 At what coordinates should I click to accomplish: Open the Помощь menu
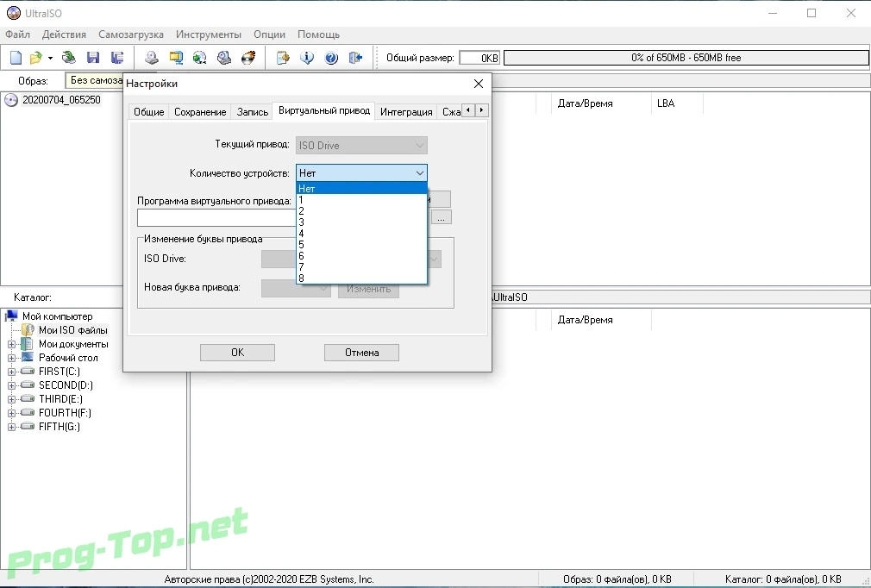point(318,34)
